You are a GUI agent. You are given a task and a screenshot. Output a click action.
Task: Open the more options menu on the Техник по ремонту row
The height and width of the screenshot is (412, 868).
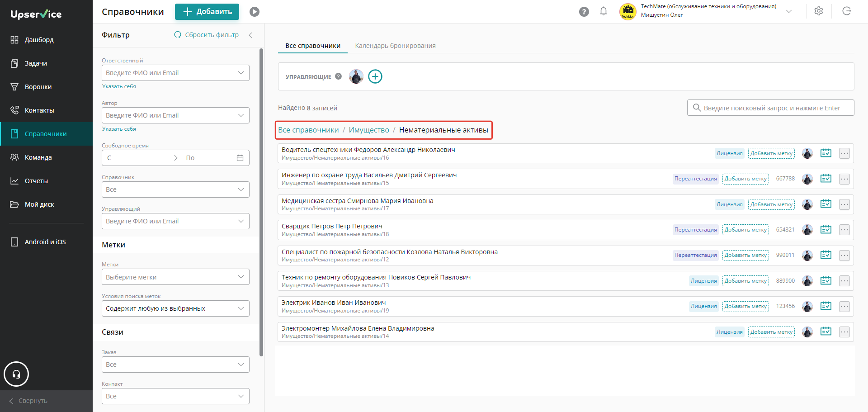pos(844,281)
